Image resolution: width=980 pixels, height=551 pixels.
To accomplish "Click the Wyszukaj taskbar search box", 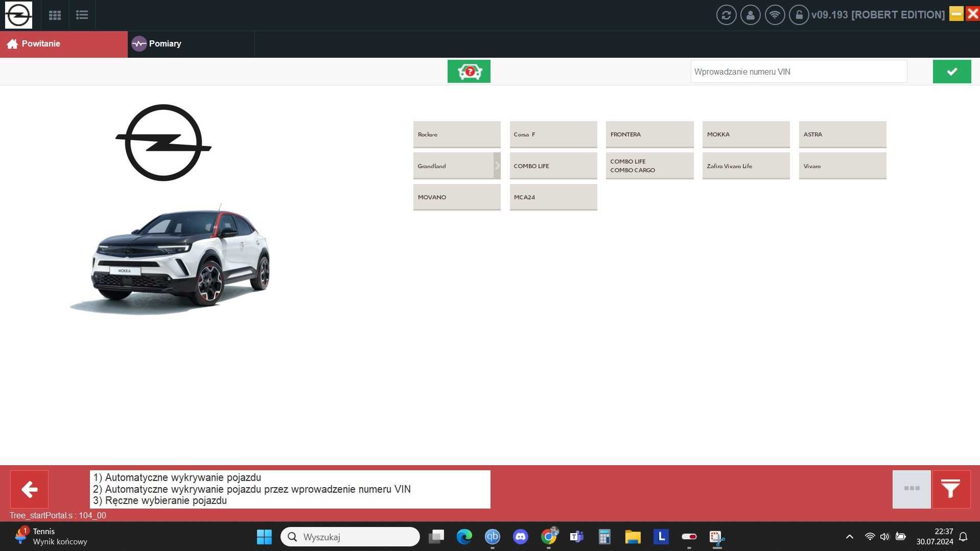I will pos(350,537).
